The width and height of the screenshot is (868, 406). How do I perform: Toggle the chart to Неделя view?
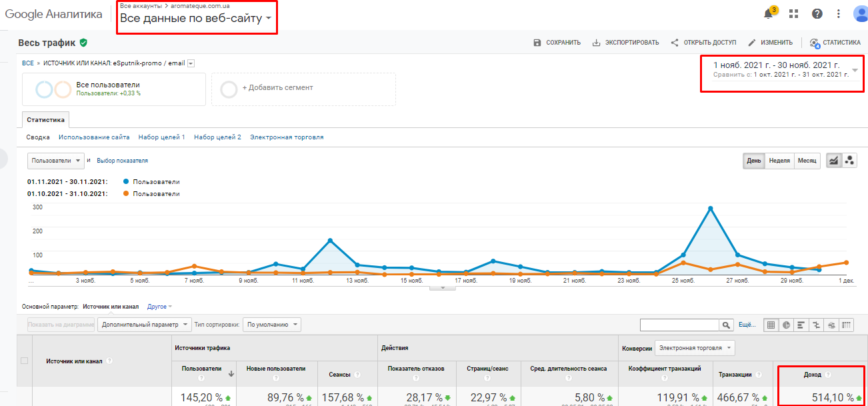(x=779, y=161)
